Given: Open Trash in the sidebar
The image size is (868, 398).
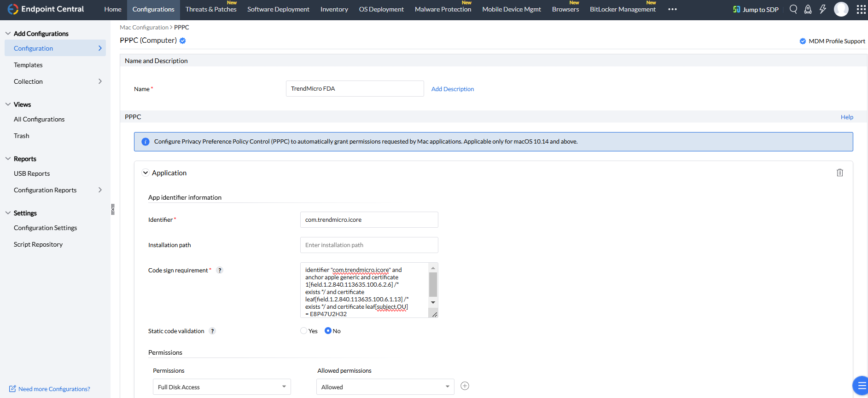Looking at the screenshot, I should click(x=22, y=136).
